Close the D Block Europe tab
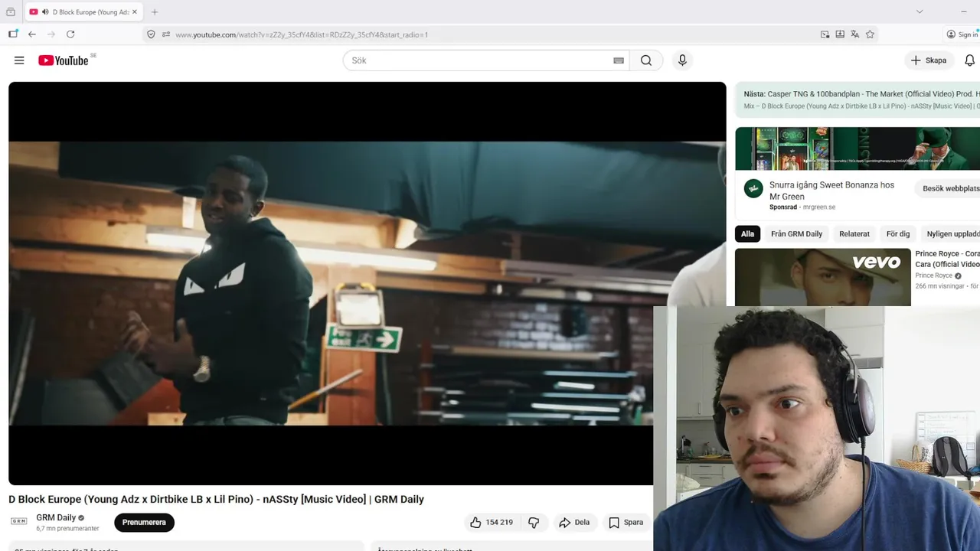Image resolution: width=980 pixels, height=551 pixels. pyautogui.click(x=136, y=12)
